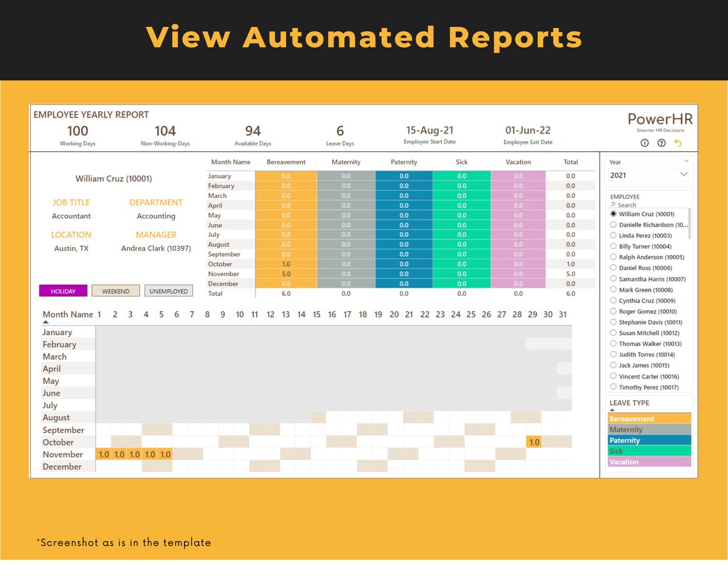Screen dimensions: 728x582
Task: Reset filters using the orange undo arrow
Action: [678, 143]
